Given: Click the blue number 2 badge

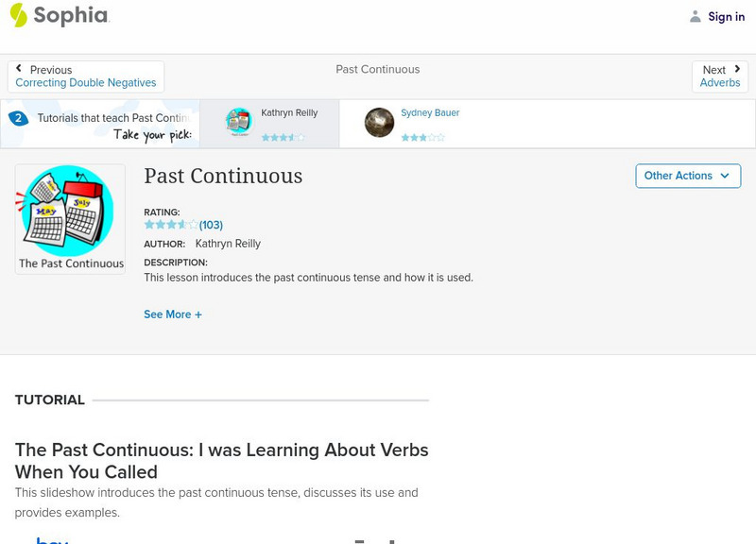Looking at the screenshot, I should click(x=18, y=119).
